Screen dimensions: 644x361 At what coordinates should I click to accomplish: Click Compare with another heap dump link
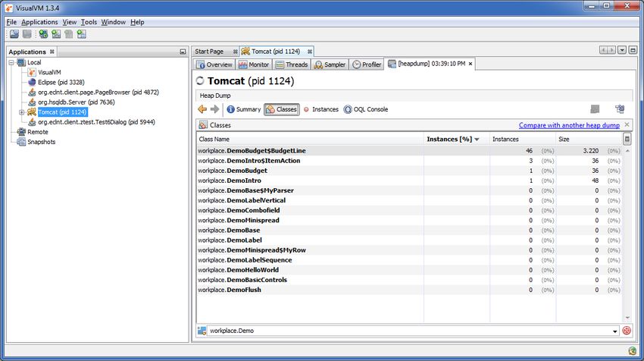tap(569, 125)
